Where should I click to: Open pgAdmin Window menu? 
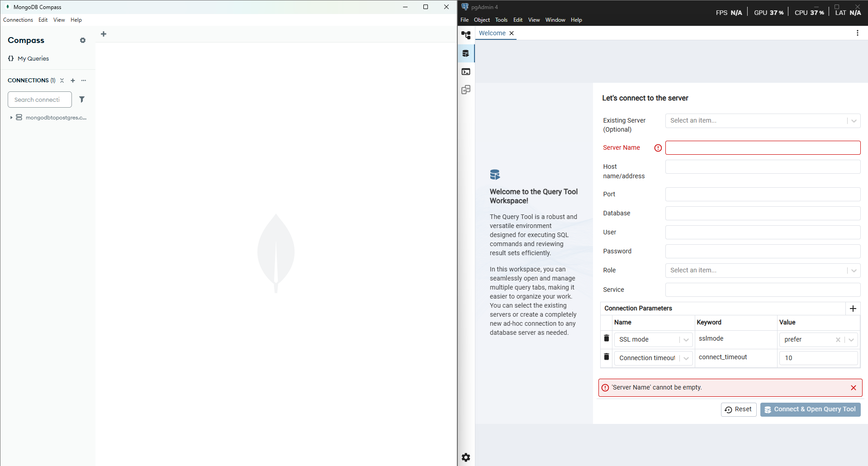pos(555,20)
